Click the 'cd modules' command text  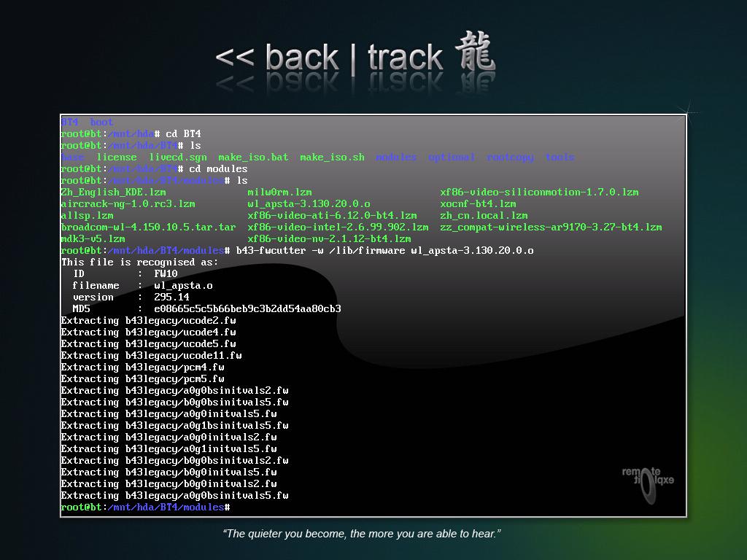[x=218, y=169]
